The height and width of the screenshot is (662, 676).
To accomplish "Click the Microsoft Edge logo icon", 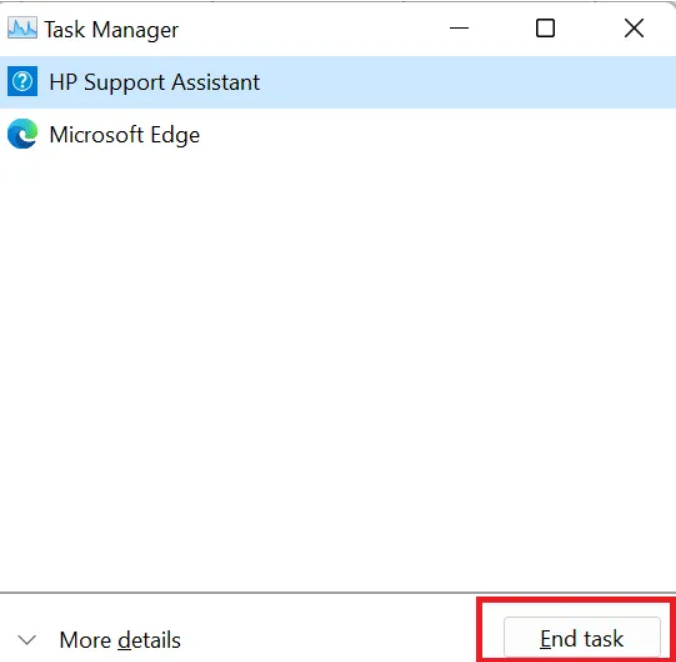I will click(x=22, y=134).
